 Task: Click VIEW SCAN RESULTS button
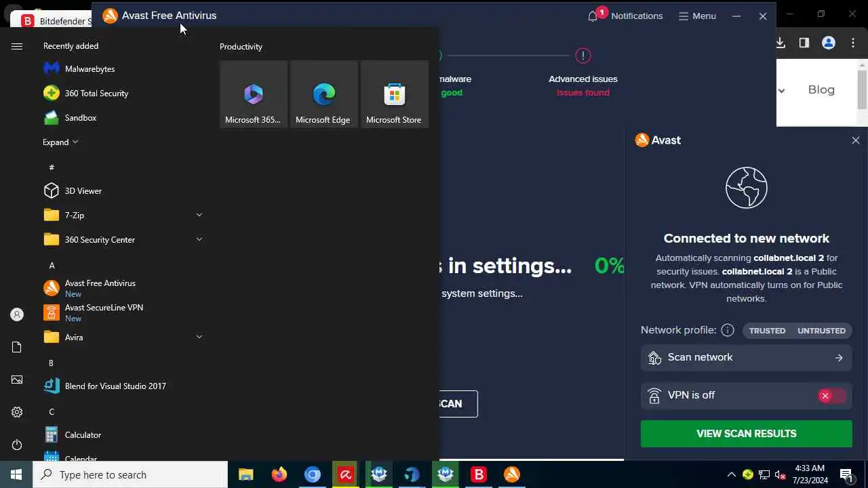coord(747,434)
